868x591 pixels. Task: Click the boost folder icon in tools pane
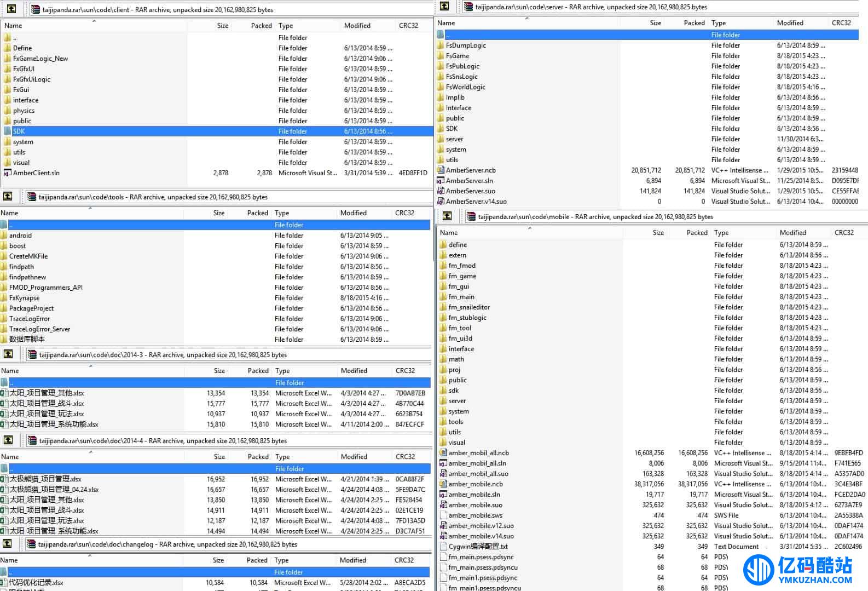click(x=4, y=246)
